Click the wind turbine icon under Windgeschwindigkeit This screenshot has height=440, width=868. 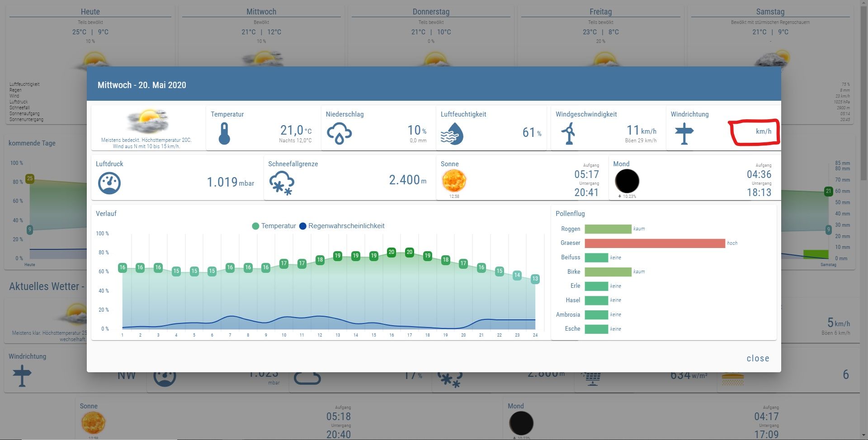pos(568,134)
